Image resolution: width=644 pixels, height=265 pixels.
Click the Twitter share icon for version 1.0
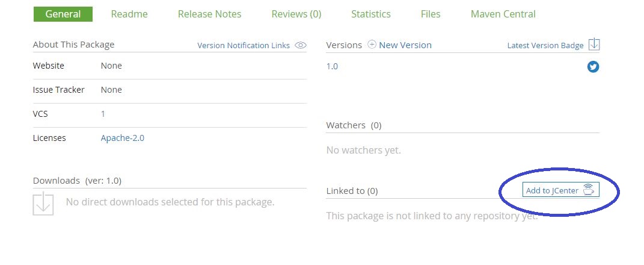click(593, 67)
